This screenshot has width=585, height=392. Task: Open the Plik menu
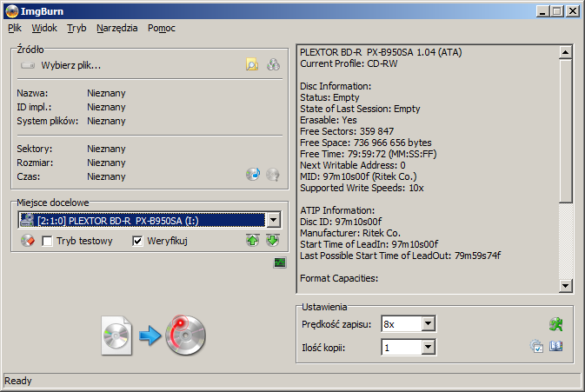15,28
